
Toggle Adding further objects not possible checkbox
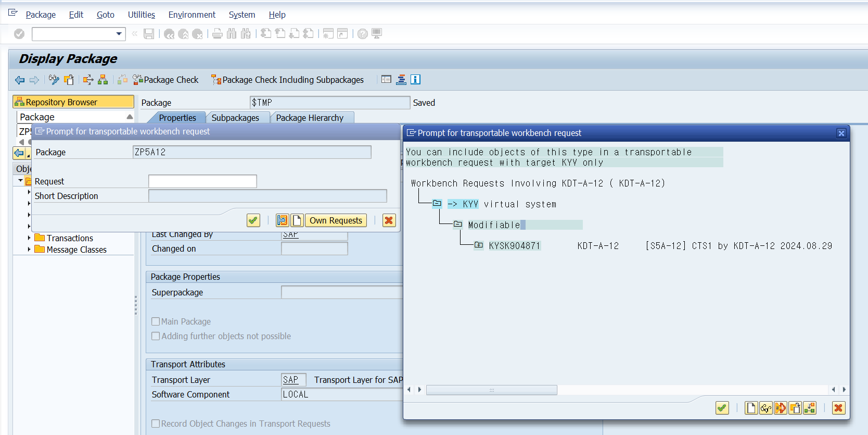pyautogui.click(x=156, y=336)
